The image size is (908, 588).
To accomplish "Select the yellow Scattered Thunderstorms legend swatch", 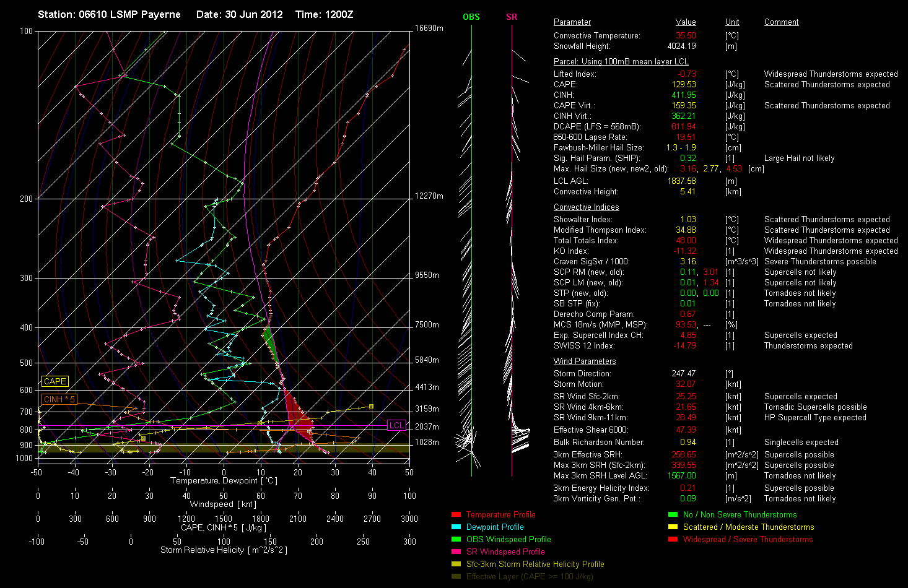I will click(x=673, y=527).
